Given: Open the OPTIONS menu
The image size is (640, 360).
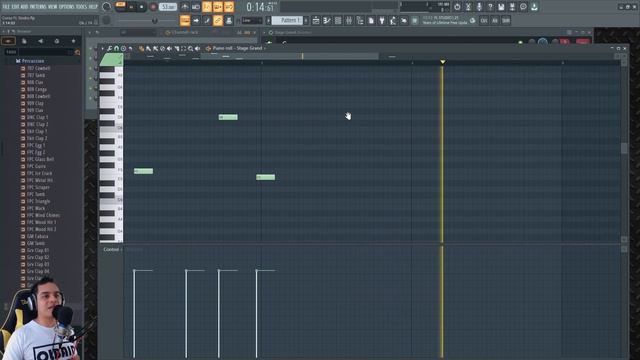Looking at the screenshot, I should 67,7.
